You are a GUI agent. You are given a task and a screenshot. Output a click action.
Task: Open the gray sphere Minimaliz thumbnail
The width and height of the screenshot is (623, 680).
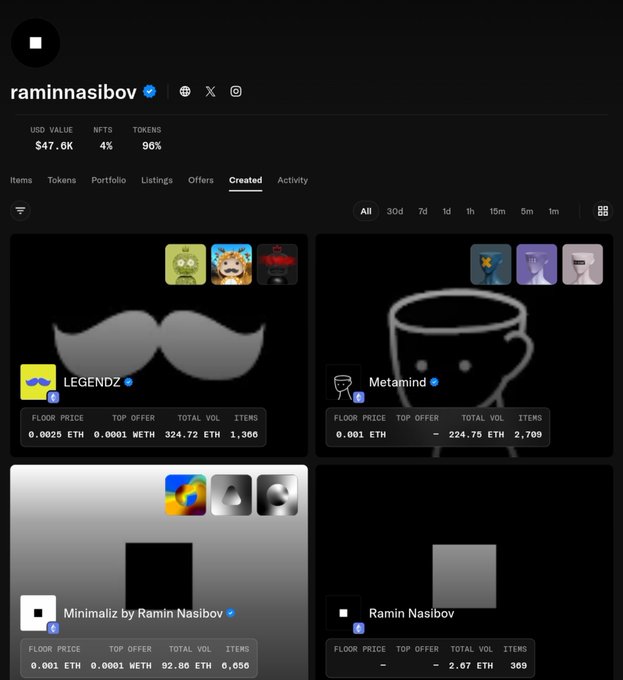point(277,495)
